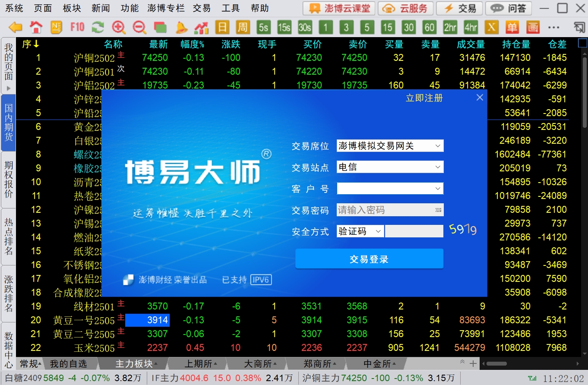Viewport: 588px width, 385px height.
Task: Select the 15-minute period icon
Action: pos(387,28)
